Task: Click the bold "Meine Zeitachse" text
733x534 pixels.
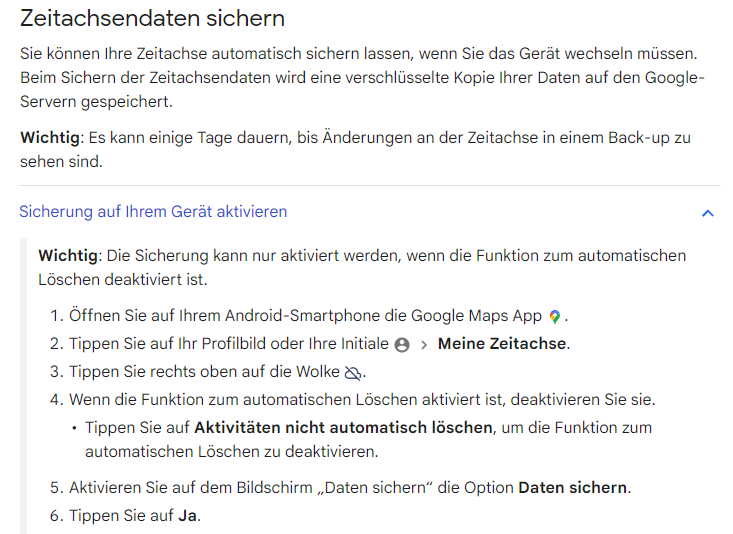Action: coord(503,344)
